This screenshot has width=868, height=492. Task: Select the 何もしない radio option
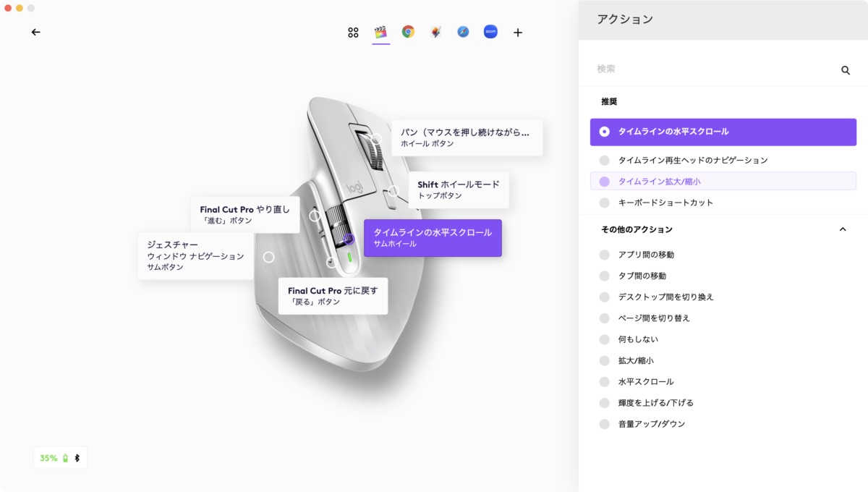(605, 339)
